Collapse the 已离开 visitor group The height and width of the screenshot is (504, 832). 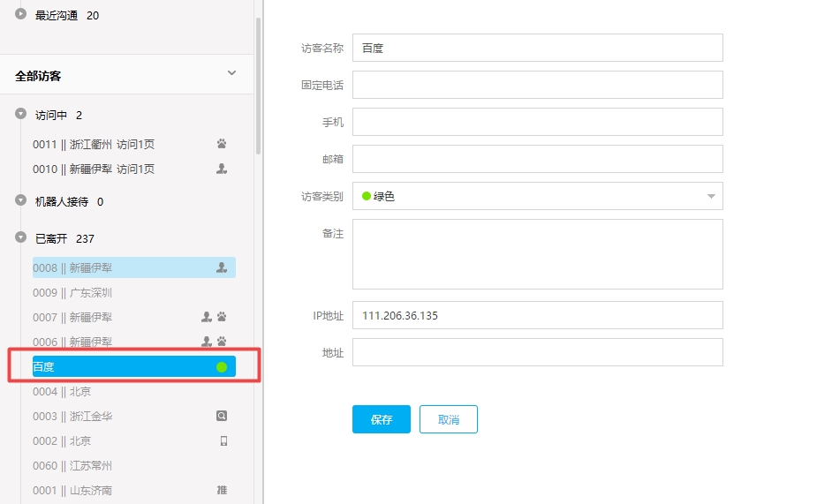(21, 238)
